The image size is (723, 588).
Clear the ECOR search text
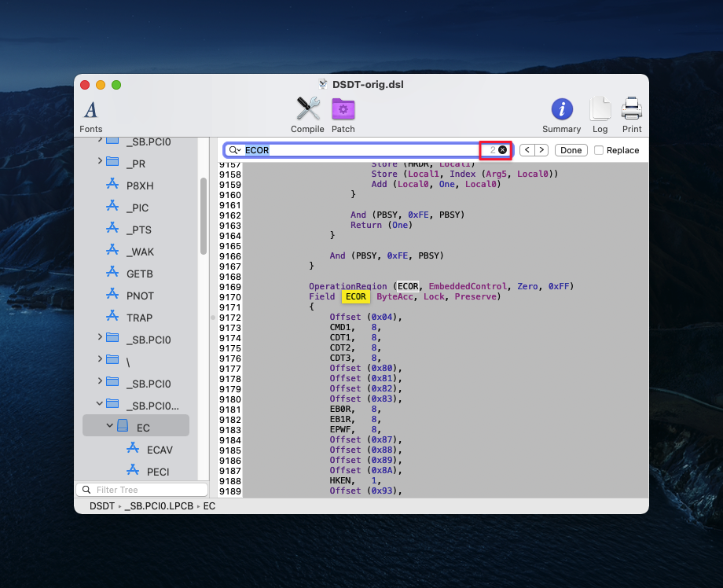[x=502, y=150]
